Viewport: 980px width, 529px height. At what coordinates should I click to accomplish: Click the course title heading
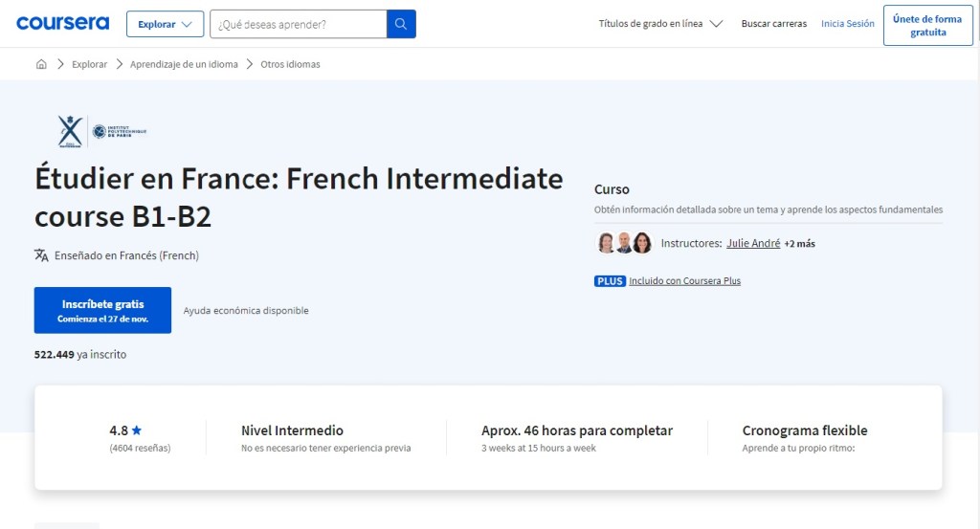point(299,197)
